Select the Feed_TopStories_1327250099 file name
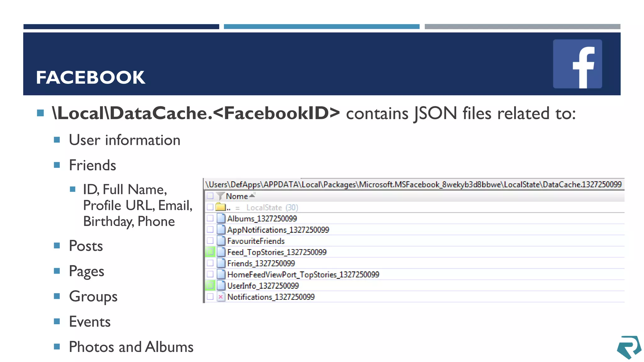The image size is (644, 362). 277,252
